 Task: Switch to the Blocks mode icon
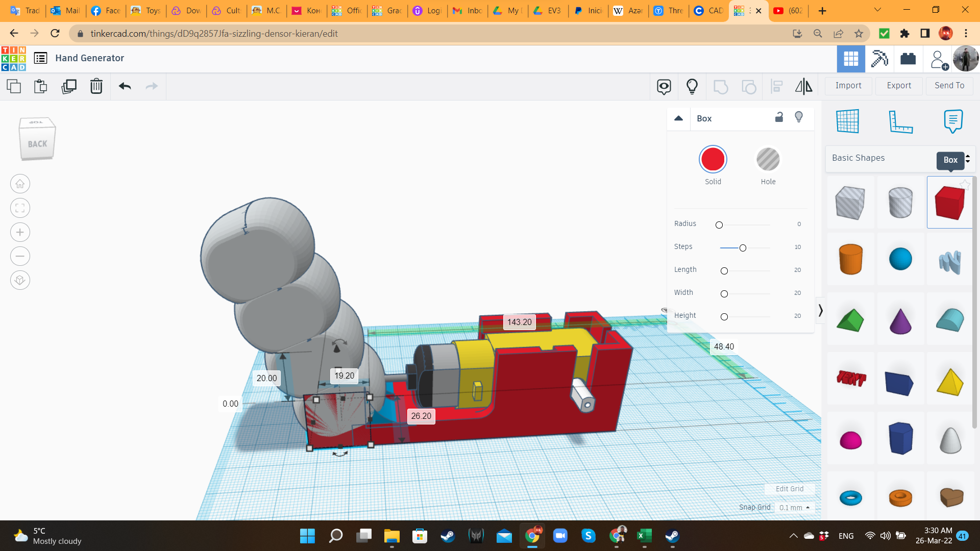pyautogui.click(x=879, y=59)
